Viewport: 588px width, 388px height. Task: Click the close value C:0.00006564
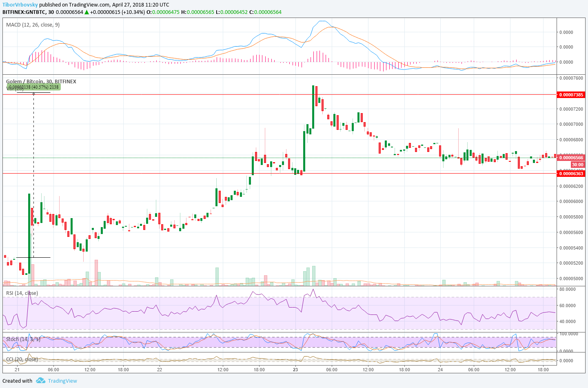point(266,12)
